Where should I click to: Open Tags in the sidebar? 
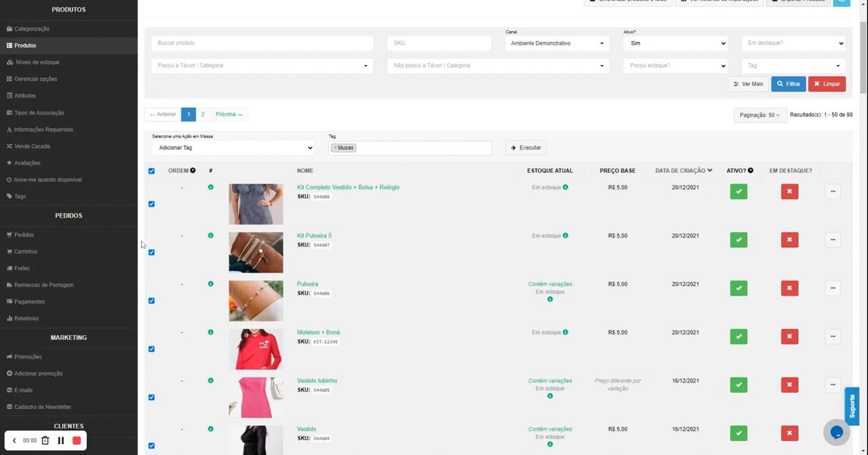click(20, 197)
